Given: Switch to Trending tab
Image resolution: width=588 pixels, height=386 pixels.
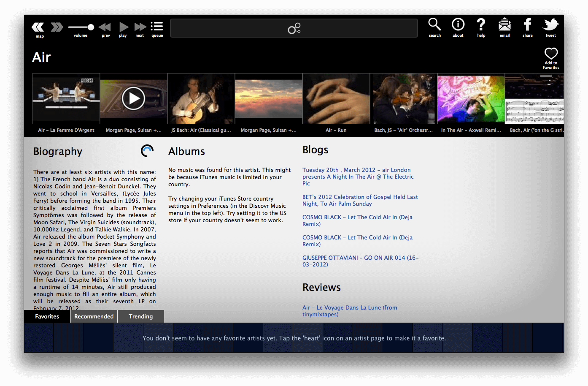Looking at the screenshot, I should click(141, 316).
